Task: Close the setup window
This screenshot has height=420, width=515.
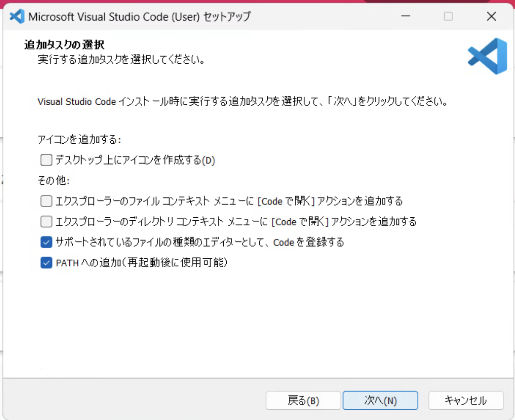Action: click(491, 17)
